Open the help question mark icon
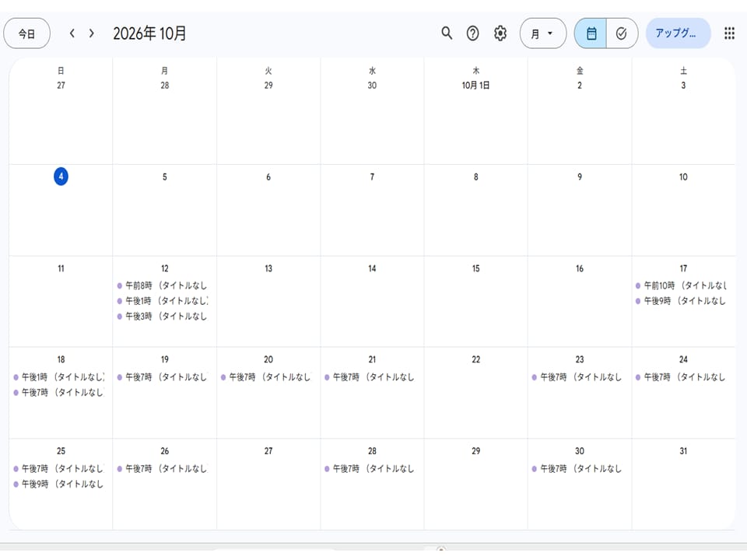 click(x=472, y=33)
